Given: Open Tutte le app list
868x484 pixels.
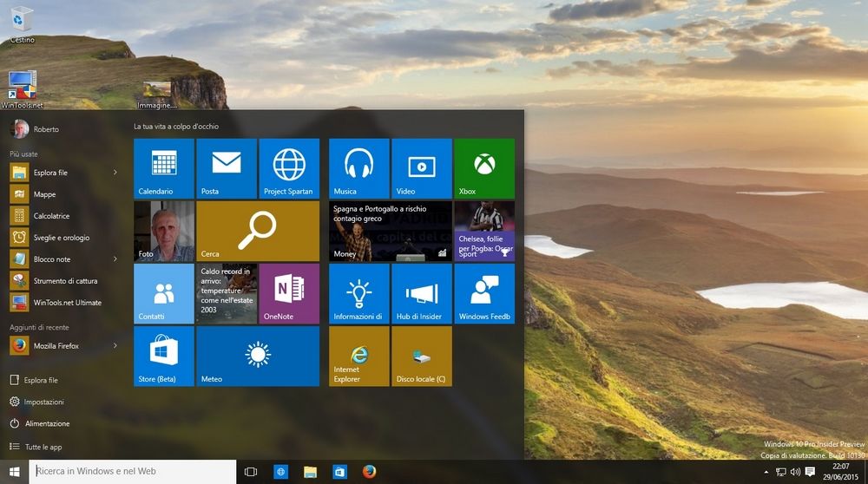Looking at the screenshot, I should pos(43,448).
